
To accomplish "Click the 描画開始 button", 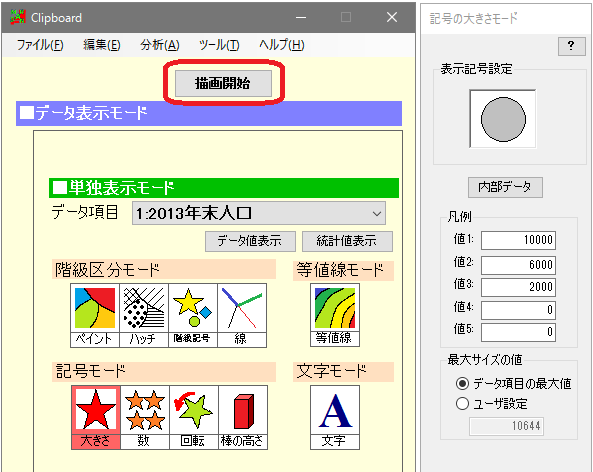I will click(x=223, y=83).
